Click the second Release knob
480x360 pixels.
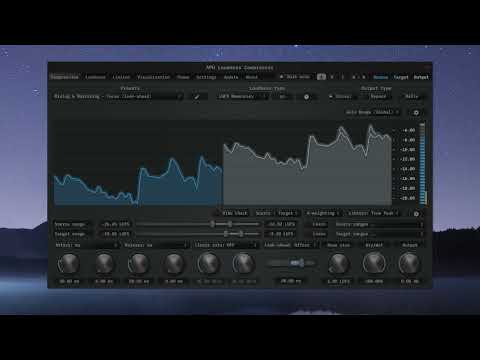click(x=174, y=263)
